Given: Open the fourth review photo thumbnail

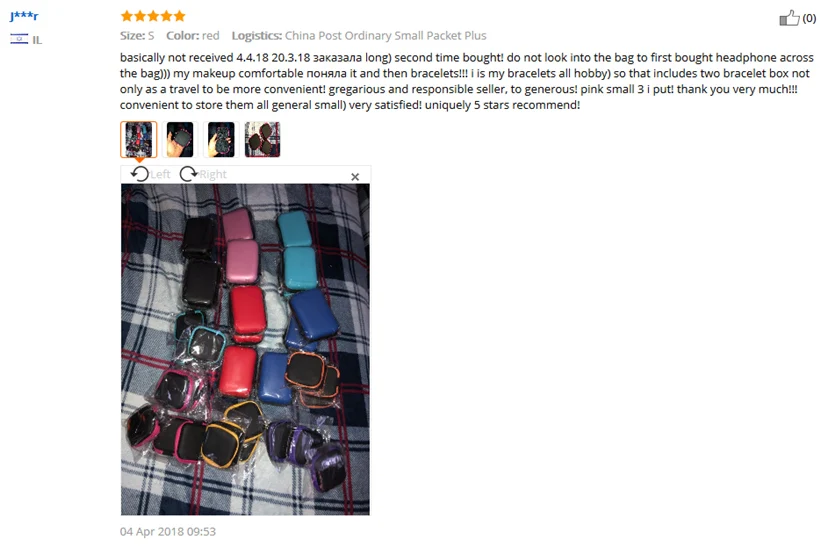Looking at the screenshot, I should click(263, 139).
